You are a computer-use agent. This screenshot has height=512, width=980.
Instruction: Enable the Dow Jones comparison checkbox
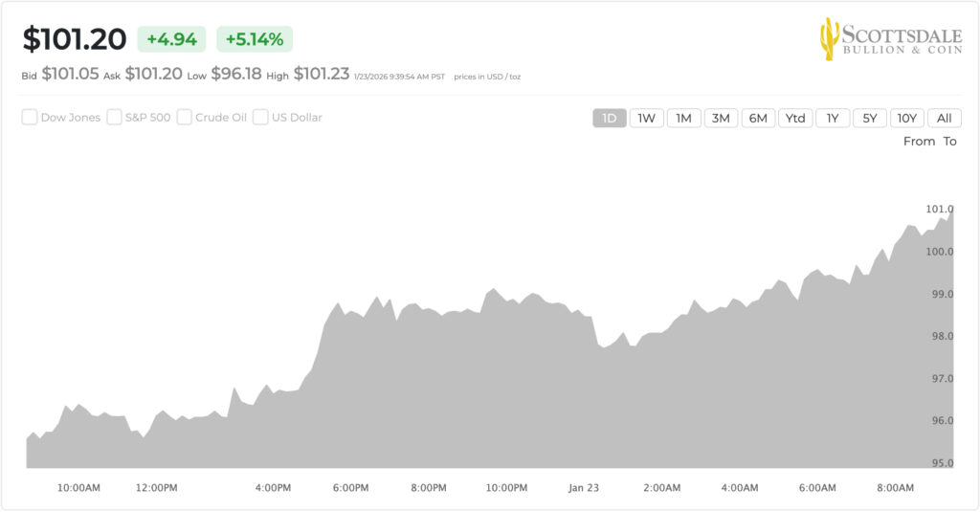30,118
